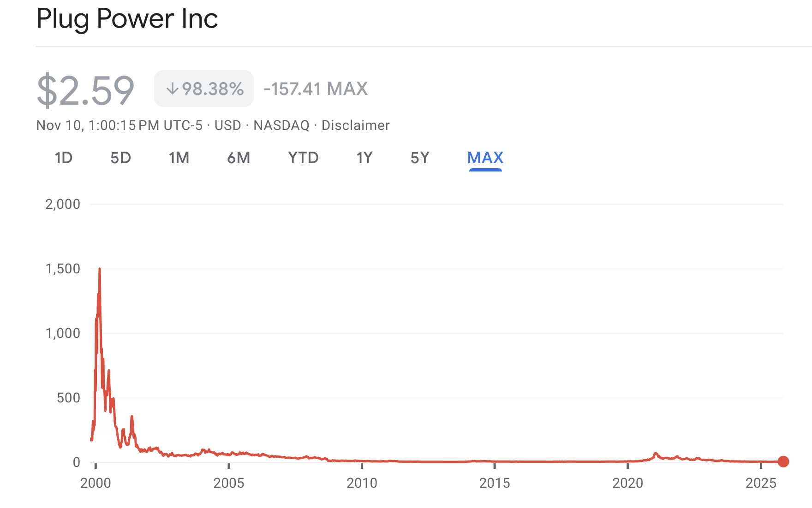Image resolution: width=812 pixels, height=508 pixels.
Task: Click the NASDAQ exchange label
Action: pos(282,125)
